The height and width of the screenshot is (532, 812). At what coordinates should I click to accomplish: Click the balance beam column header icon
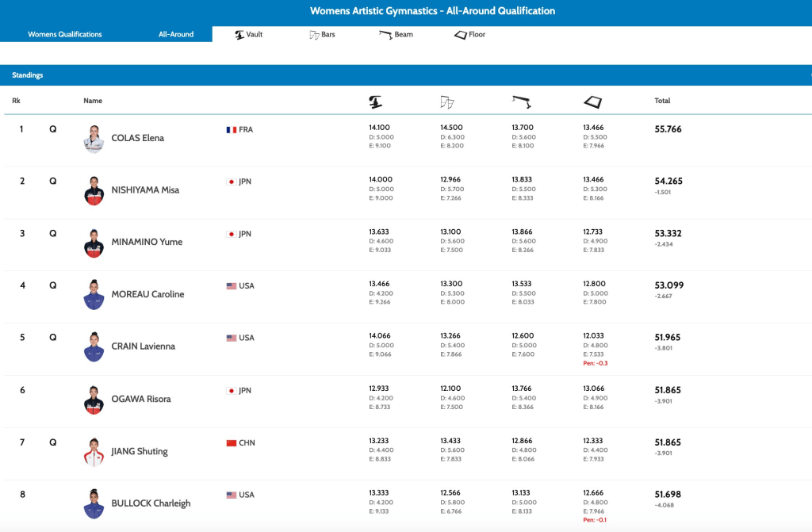[521, 101]
